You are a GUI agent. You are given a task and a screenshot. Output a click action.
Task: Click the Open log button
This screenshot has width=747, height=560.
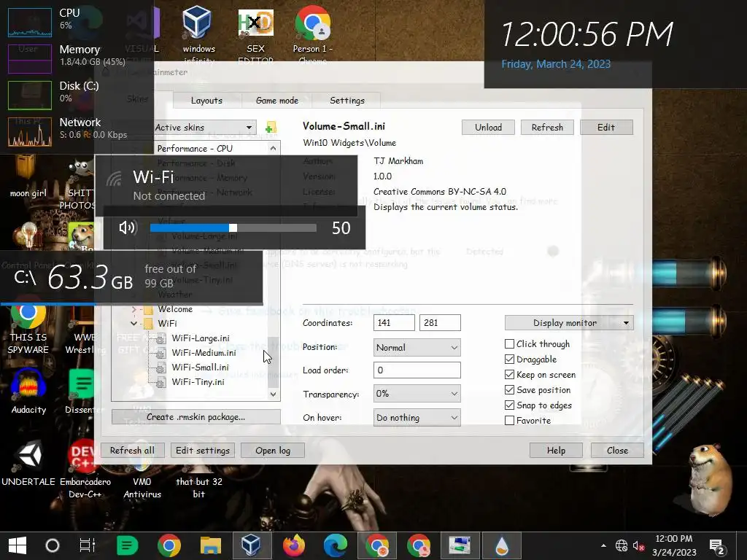pyautogui.click(x=273, y=451)
